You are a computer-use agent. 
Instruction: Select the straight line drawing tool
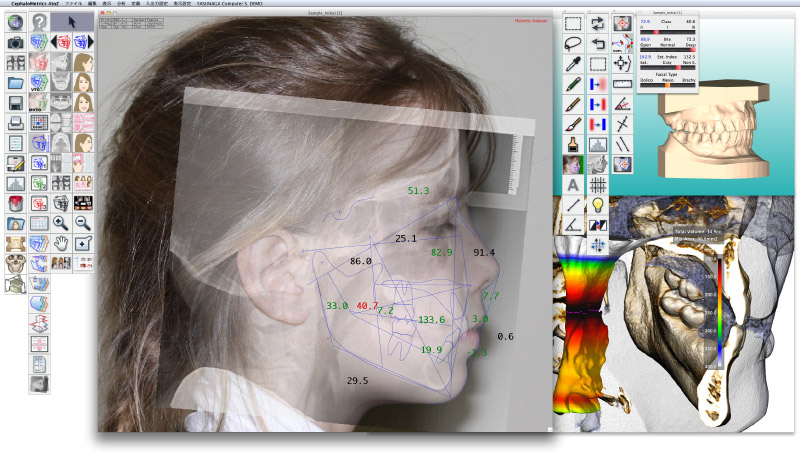(573, 205)
